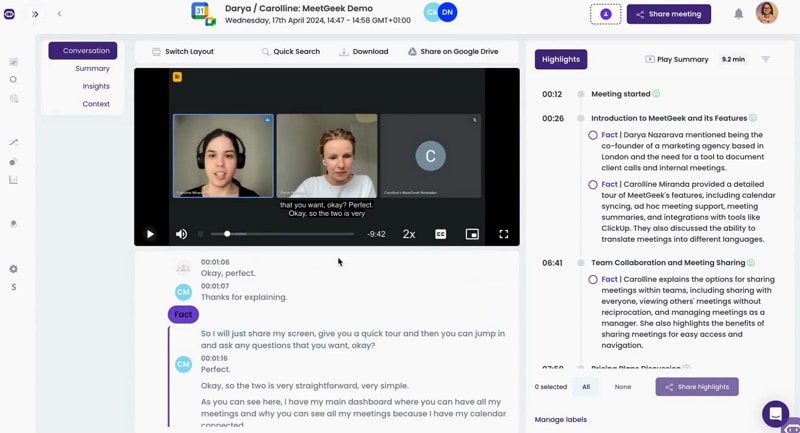This screenshot has width=800, height=433.
Task: Click the Download option
Action: coord(364,52)
